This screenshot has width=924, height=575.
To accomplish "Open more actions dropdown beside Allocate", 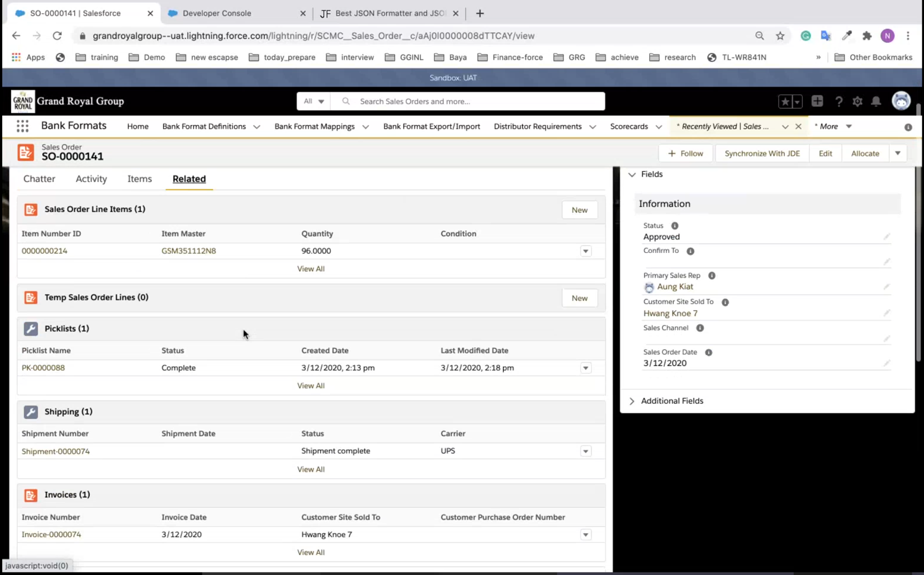I will pos(898,153).
